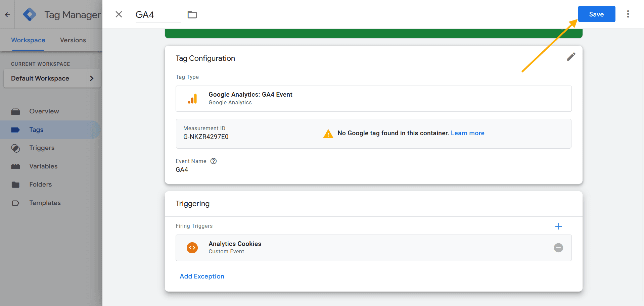Add a firing trigger with plus icon
The image size is (644, 306).
pyautogui.click(x=558, y=226)
